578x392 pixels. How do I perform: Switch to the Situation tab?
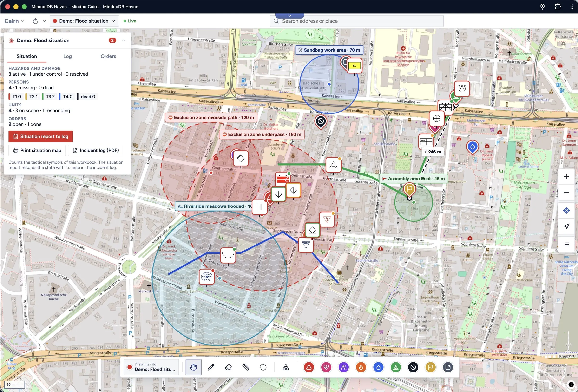pos(26,56)
